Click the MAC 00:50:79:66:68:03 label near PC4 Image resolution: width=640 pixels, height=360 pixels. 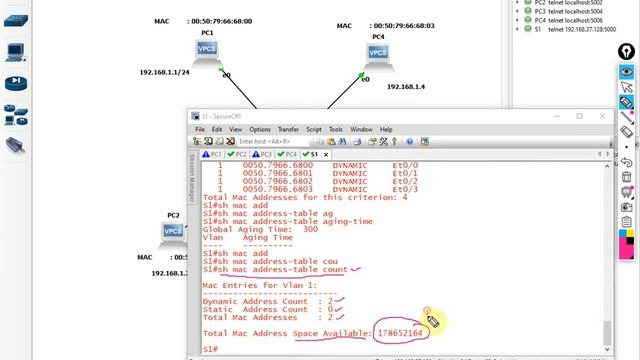(385, 26)
